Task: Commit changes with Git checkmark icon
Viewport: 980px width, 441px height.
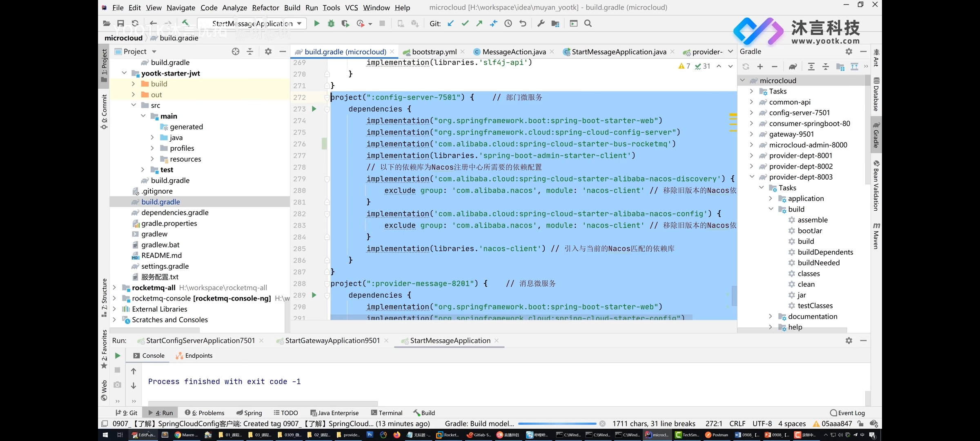Action: [465, 24]
